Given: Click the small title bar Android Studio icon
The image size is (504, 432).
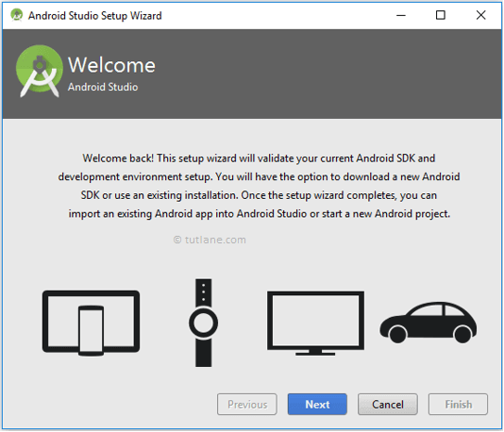Looking at the screenshot, I should [16, 15].
